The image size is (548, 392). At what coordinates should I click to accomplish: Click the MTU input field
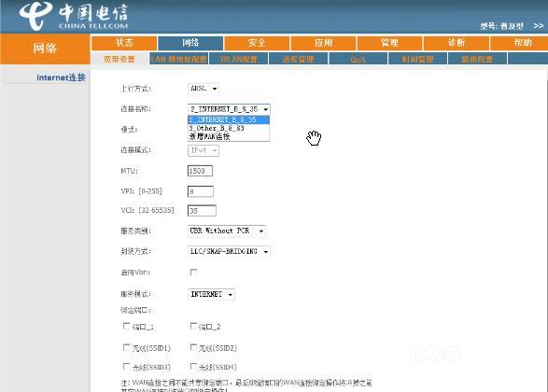(200, 171)
